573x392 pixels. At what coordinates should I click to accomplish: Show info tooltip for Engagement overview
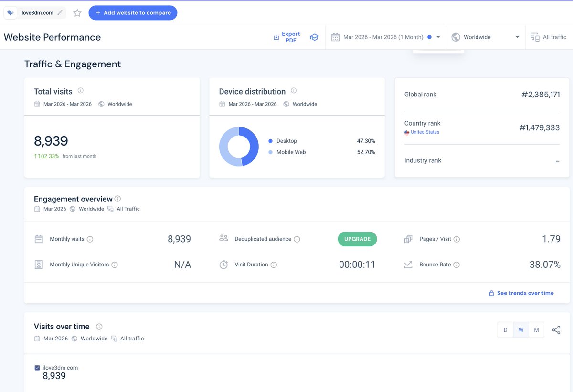pos(117,199)
